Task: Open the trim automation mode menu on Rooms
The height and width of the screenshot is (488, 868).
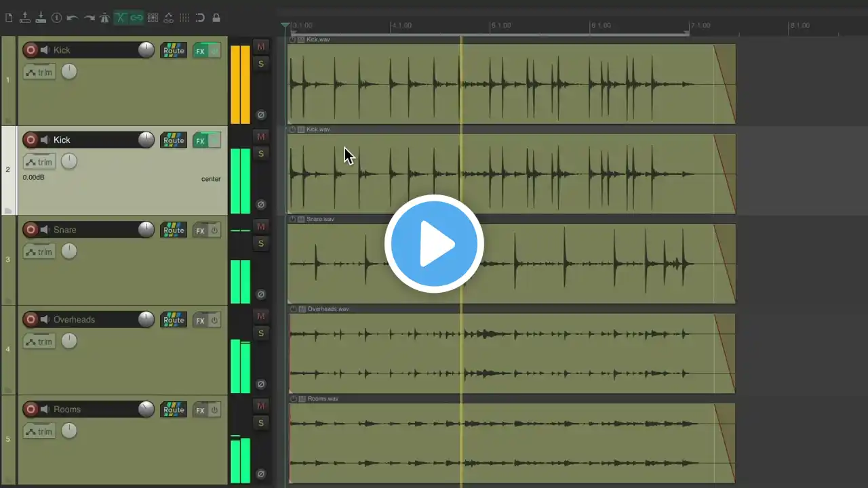Action: pos(39,431)
